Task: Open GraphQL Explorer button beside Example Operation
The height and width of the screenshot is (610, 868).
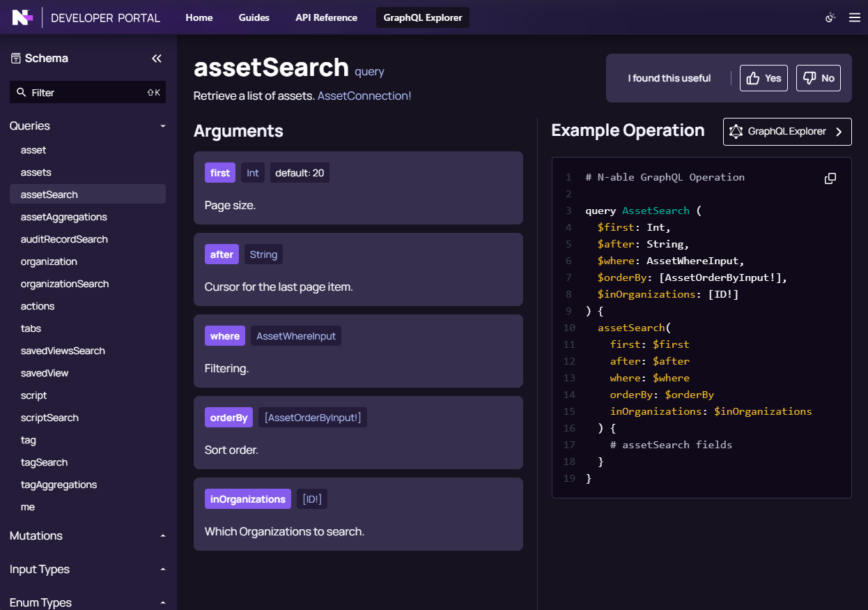Action: coord(787,132)
